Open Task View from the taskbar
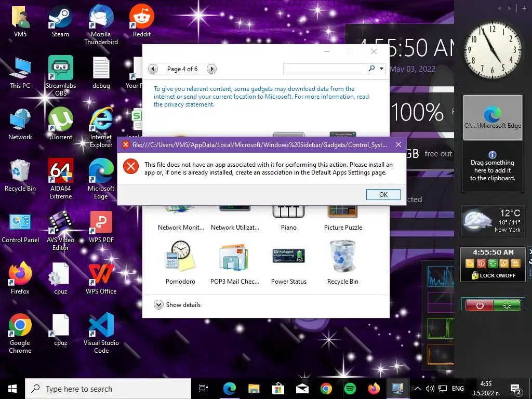 click(x=204, y=389)
